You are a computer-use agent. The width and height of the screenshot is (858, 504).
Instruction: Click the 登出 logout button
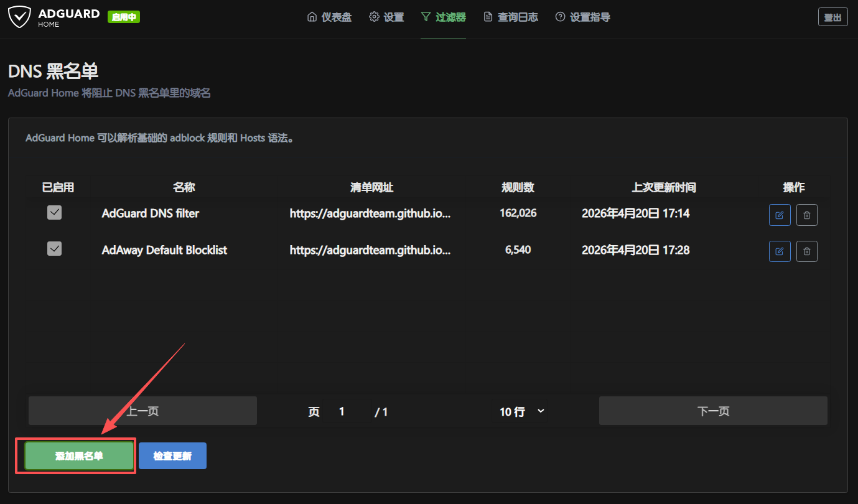click(x=832, y=17)
